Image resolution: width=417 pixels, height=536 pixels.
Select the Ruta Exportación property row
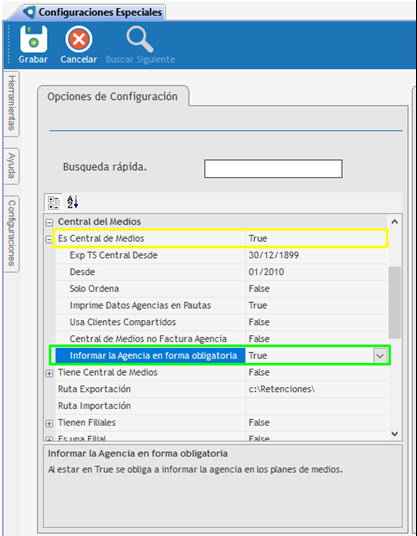220,389
